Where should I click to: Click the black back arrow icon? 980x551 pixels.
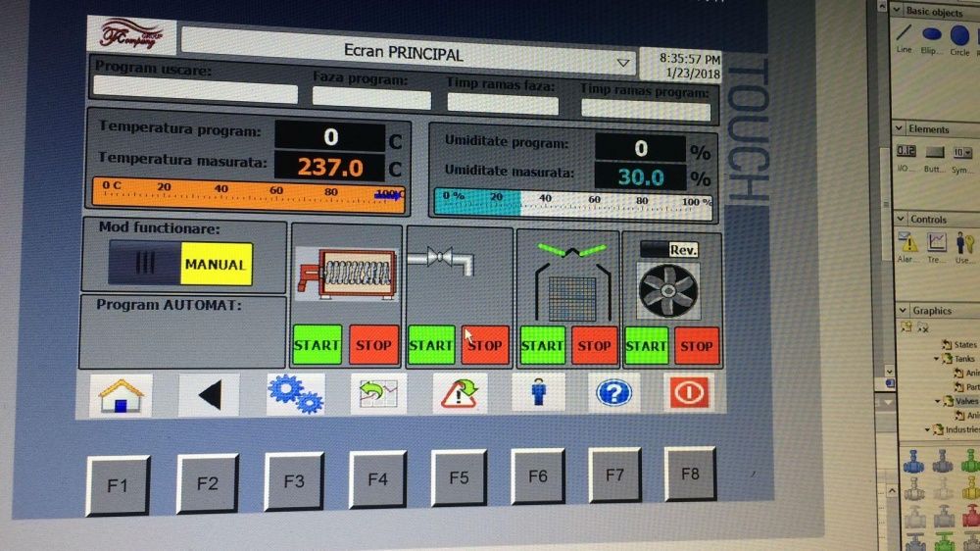pos(209,395)
